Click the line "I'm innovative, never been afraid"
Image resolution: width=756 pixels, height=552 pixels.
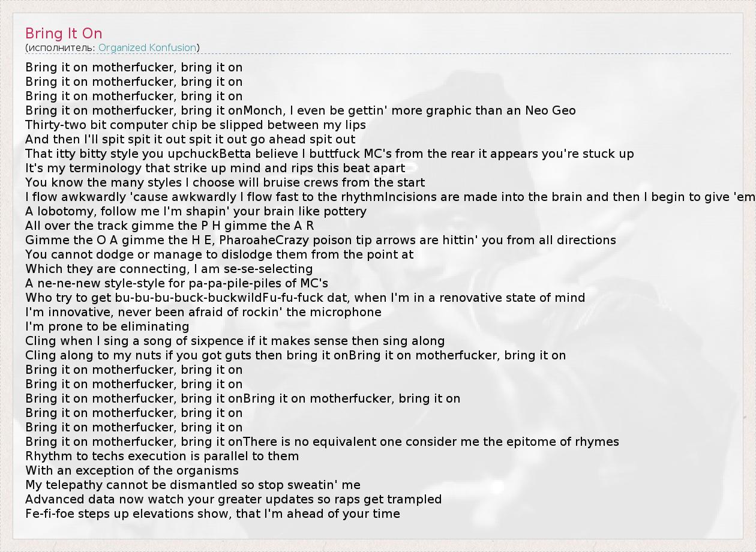click(x=203, y=312)
